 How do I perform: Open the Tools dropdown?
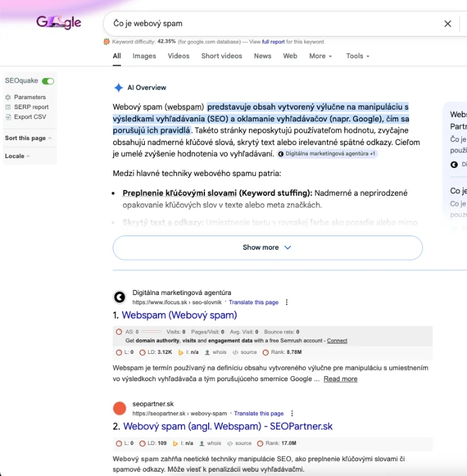point(357,56)
